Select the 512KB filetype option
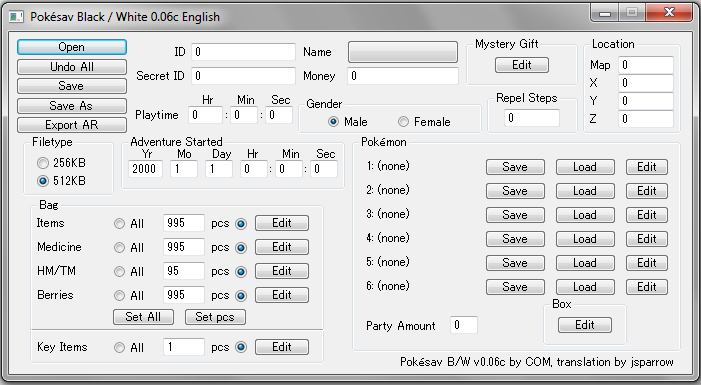The image size is (701, 385). pyautogui.click(x=42, y=181)
